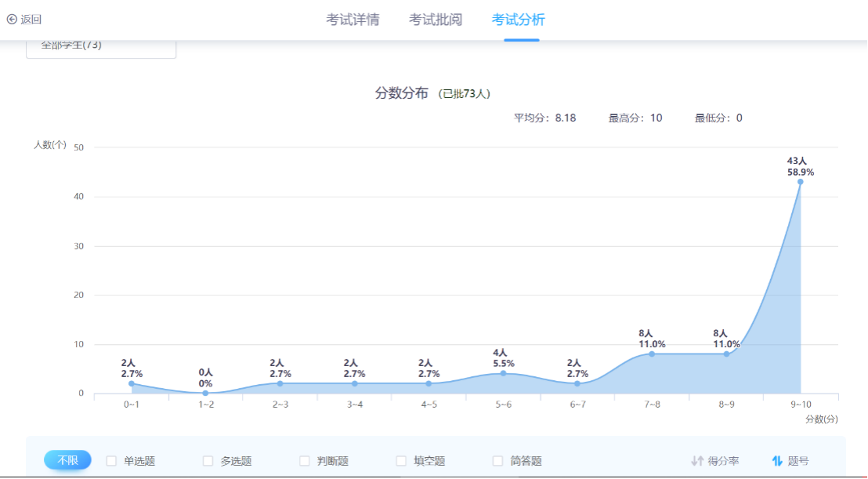Check the 多选题 checkbox

[207, 461]
